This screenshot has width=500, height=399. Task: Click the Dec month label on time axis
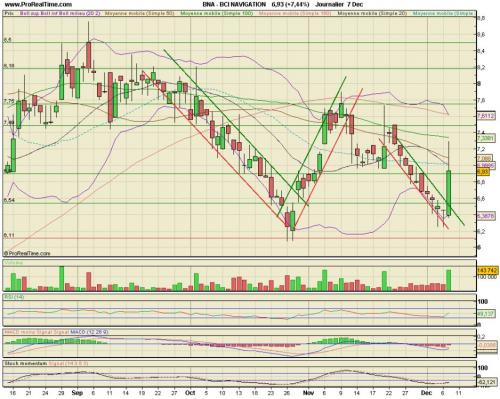pyautogui.click(x=427, y=393)
